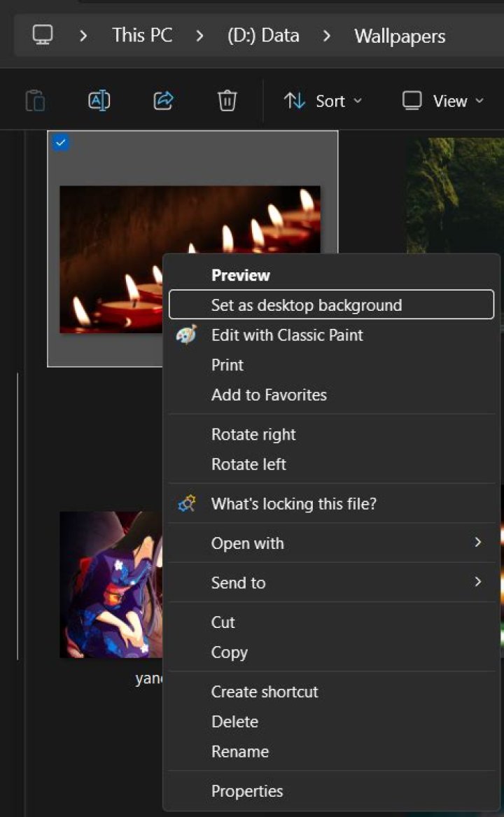Choose Preview from context menu
Screen dimensions: 504x817
pyautogui.click(x=332, y=275)
